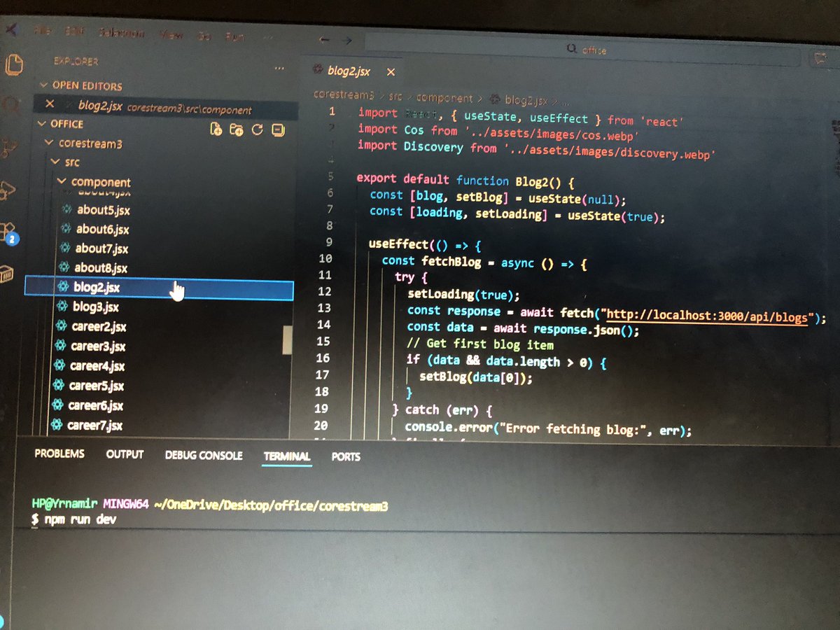Close the blog2.jsx editor tab
840x630 pixels.
[x=391, y=72]
